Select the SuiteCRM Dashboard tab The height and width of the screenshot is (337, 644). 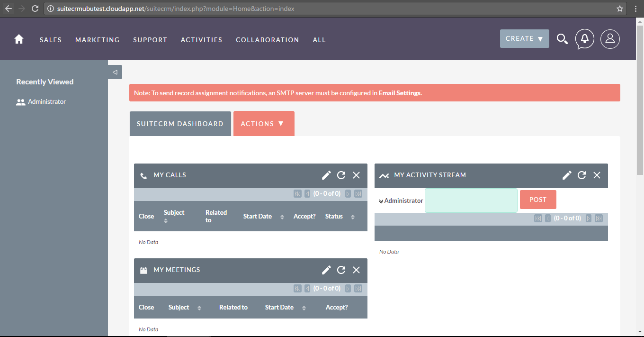point(180,124)
